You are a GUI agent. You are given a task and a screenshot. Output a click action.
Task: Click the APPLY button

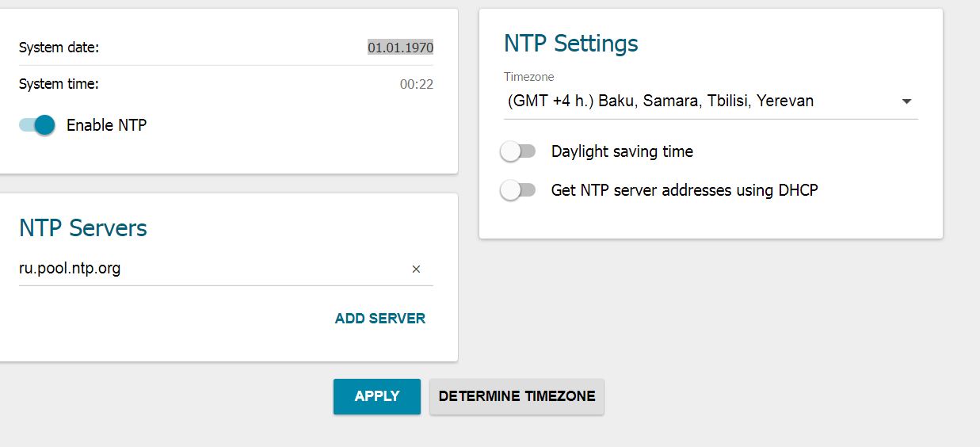pos(376,396)
